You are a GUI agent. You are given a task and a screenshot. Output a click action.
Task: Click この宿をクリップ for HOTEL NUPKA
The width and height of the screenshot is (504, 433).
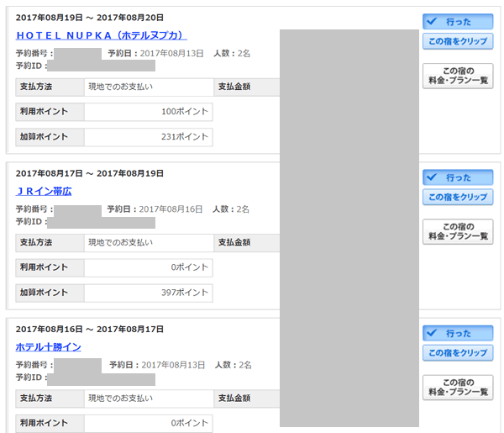point(457,41)
